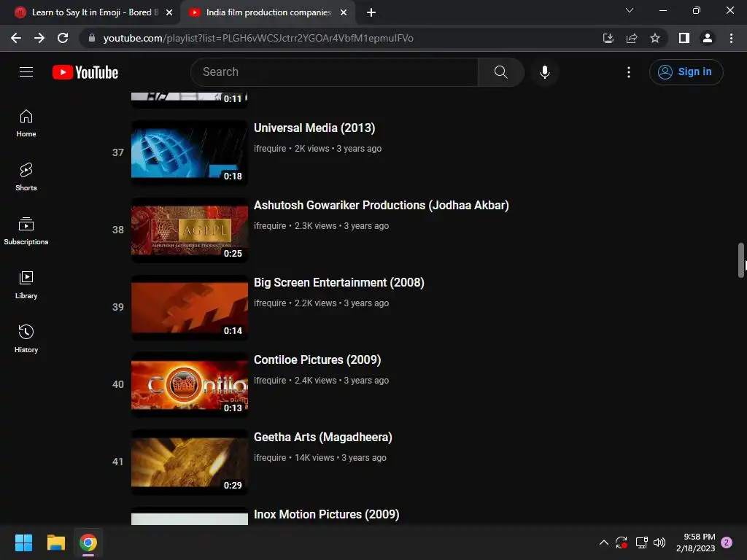Screen dimensions: 747x560
Task: Focus the YouTube Search field
Action: pyautogui.click(x=334, y=72)
